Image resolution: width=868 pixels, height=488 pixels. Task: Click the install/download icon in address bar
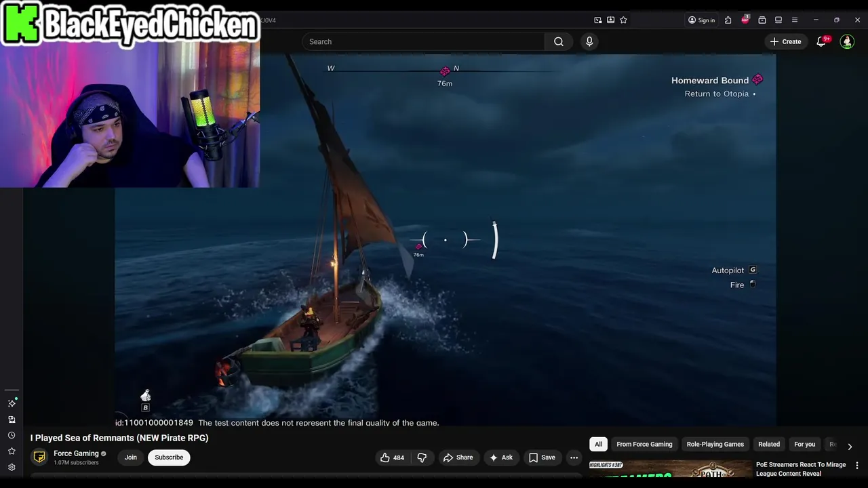click(610, 20)
